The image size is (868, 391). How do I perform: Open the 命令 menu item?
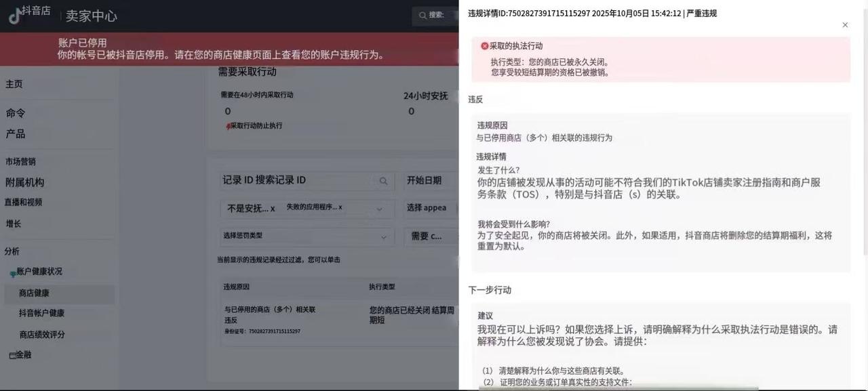pyautogui.click(x=16, y=113)
